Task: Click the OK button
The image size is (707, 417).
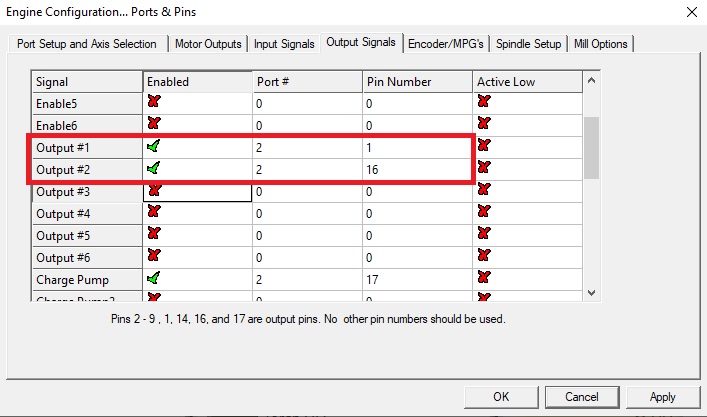Action: pyautogui.click(x=501, y=397)
